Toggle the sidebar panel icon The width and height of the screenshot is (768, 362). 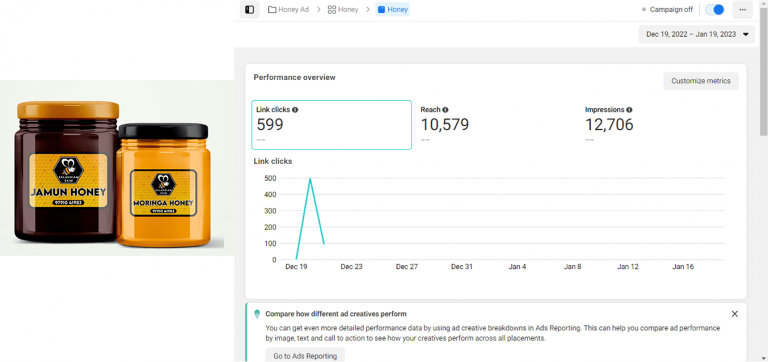tap(249, 9)
